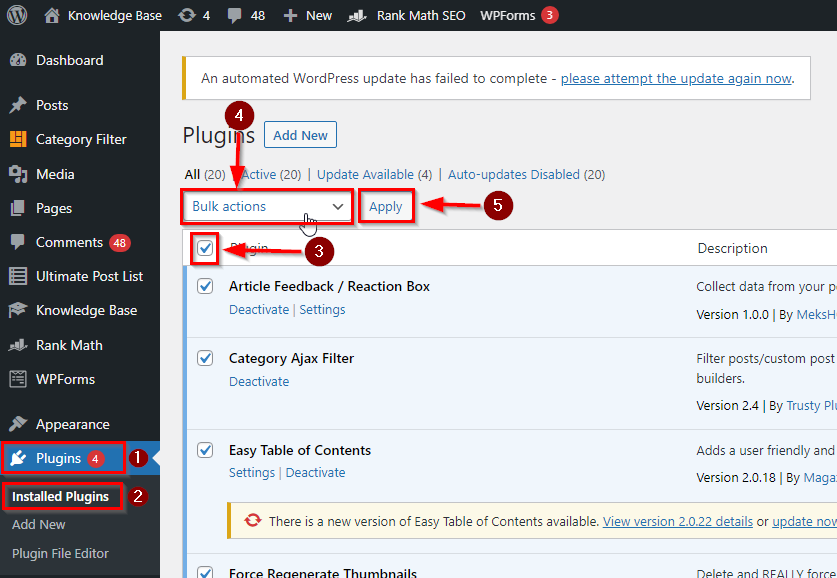Filter by All (20) plugins
837x578 pixels.
pyautogui.click(x=205, y=175)
